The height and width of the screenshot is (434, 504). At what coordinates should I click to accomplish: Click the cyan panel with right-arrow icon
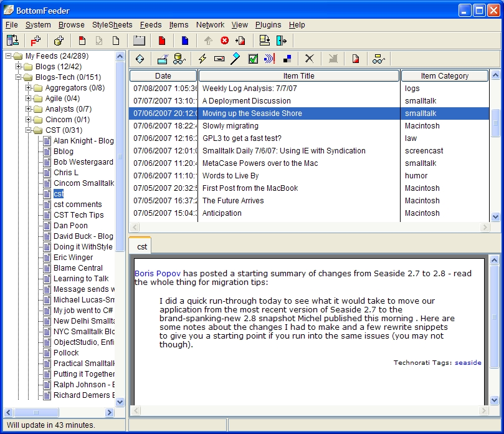point(281,41)
